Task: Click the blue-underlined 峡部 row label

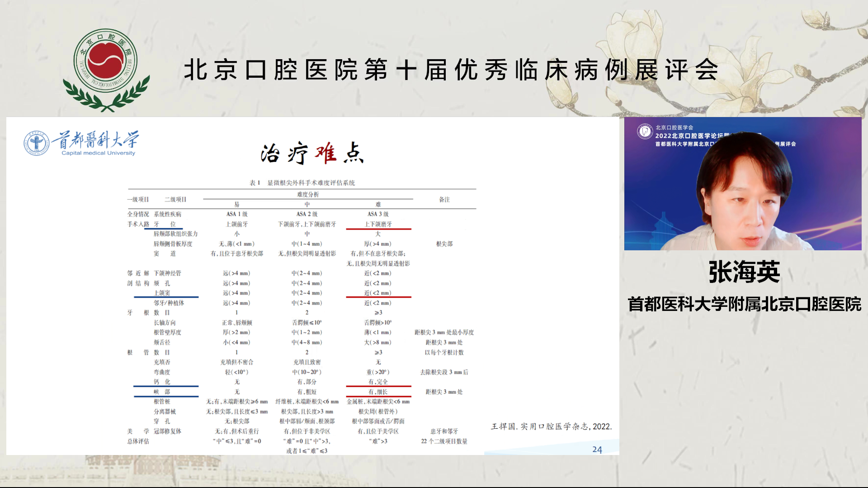Action: pyautogui.click(x=162, y=392)
